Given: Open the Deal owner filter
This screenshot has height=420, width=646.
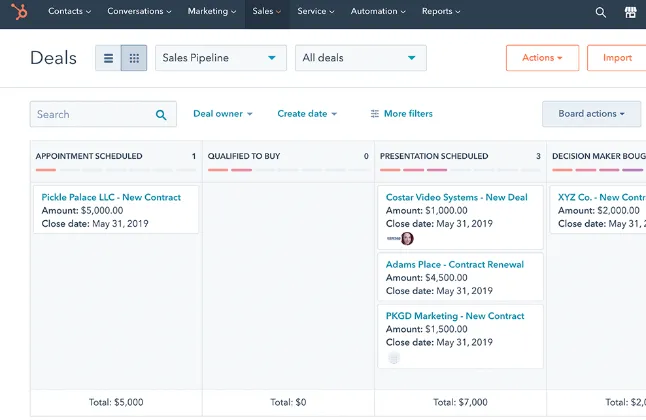Looking at the screenshot, I should point(222,114).
